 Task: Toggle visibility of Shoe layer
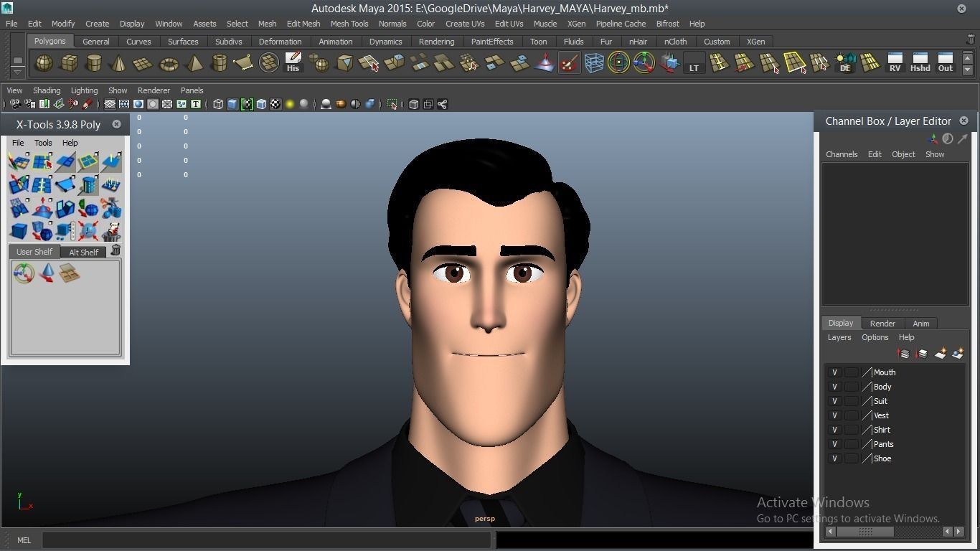pos(834,458)
